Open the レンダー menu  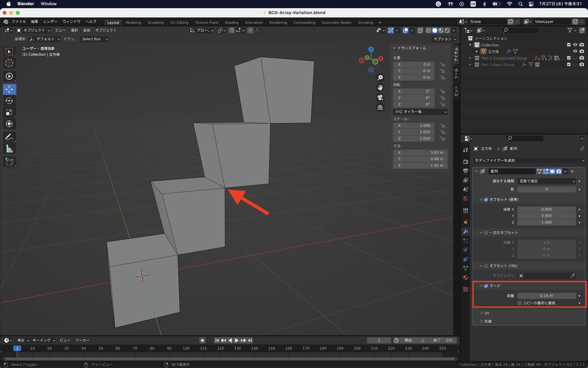tap(50, 21)
